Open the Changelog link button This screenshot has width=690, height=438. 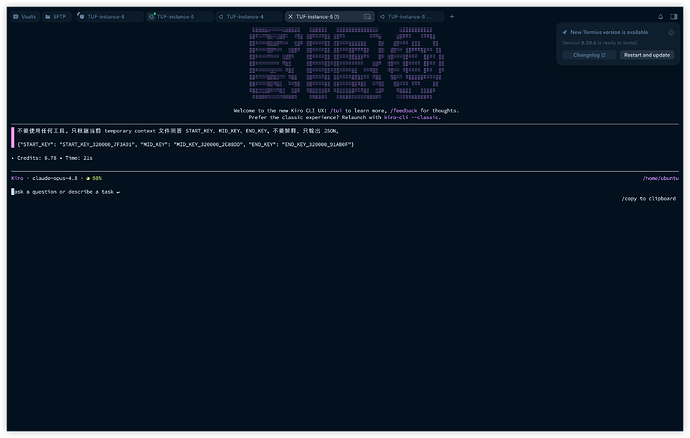point(589,55)
